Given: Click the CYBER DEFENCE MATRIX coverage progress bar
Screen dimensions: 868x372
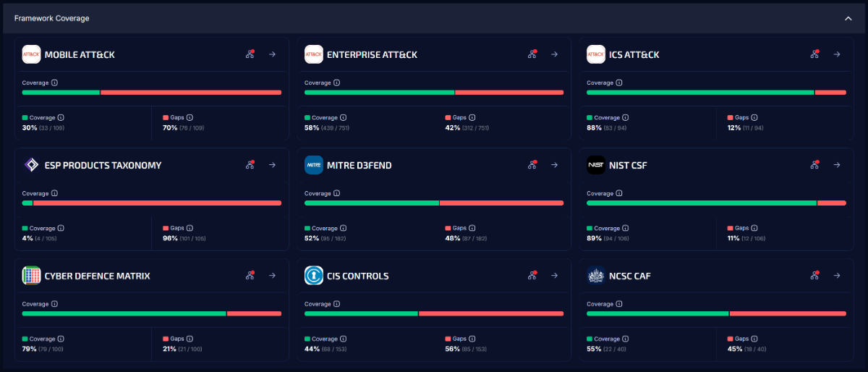Looking at the screenshot, I should pyautogui.click(x=152, y=313).
